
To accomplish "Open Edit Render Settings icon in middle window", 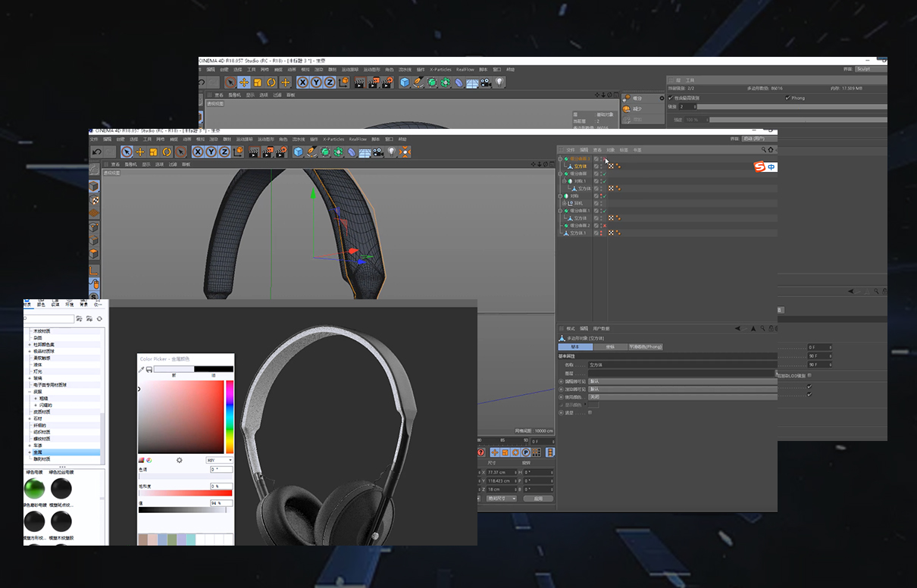I will [x=281, y=152].
